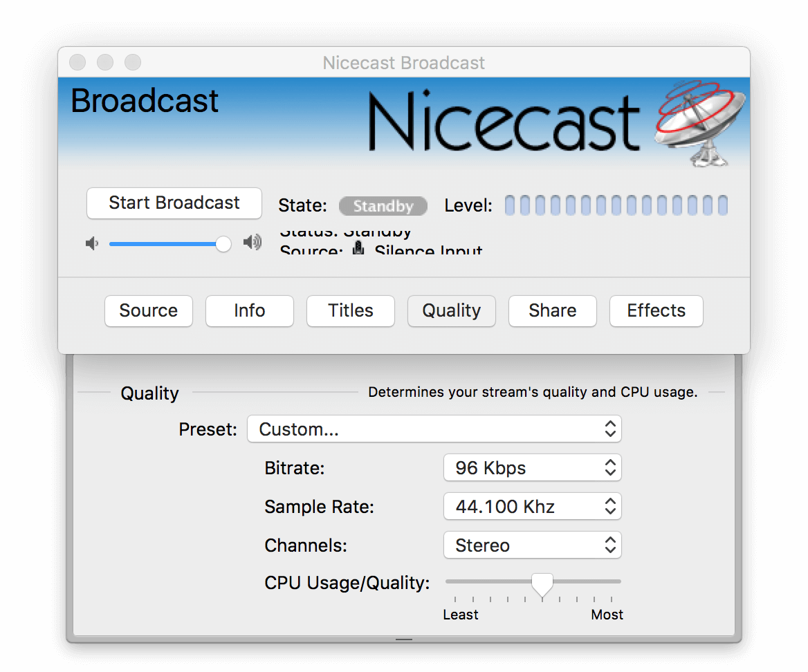
Task: Click the Nicecast satellite dish logo
Action: pos(700,122)
